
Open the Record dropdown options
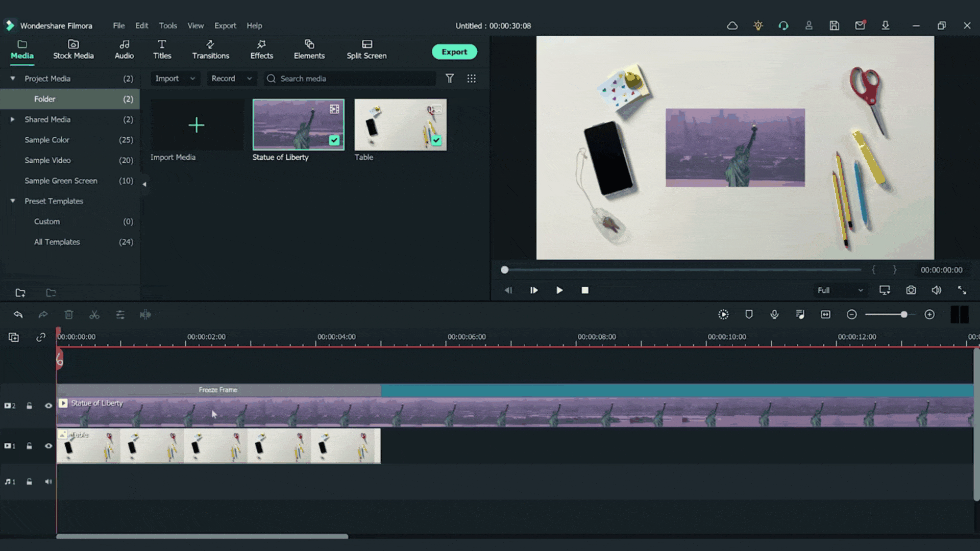click(x=249, y=79)
